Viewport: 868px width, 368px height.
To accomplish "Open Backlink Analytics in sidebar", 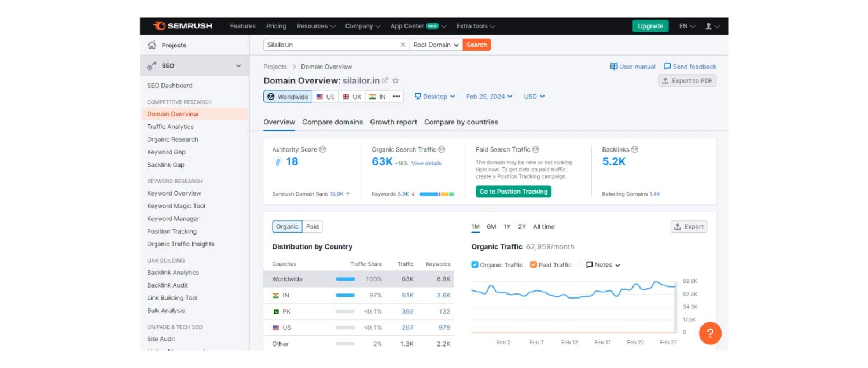I will click(173, 273).
